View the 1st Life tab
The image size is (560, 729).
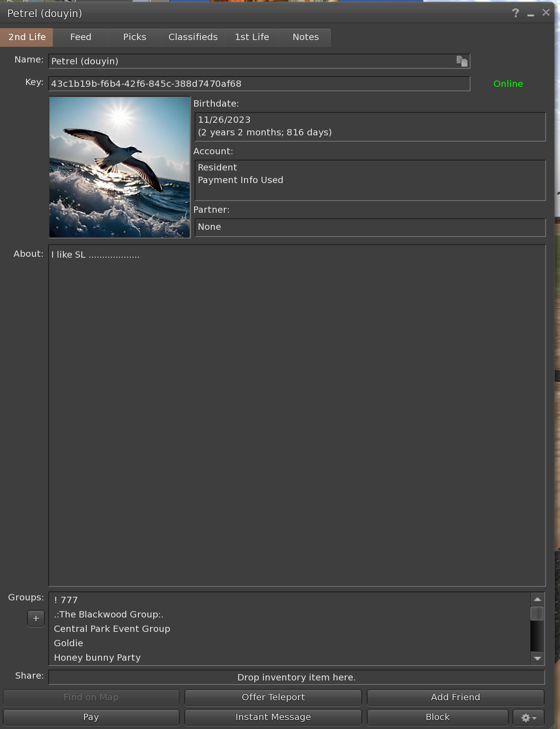tap(252, 37)
